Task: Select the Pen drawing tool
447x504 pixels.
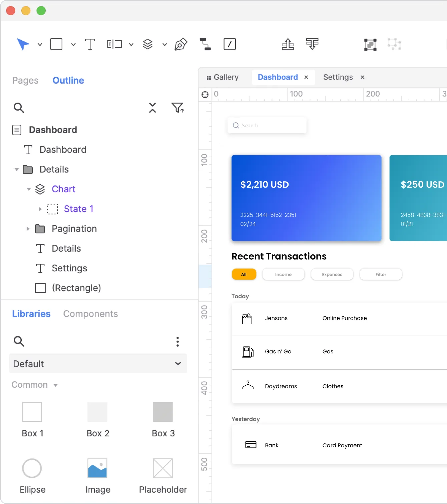Action: (x=181, y=44)
